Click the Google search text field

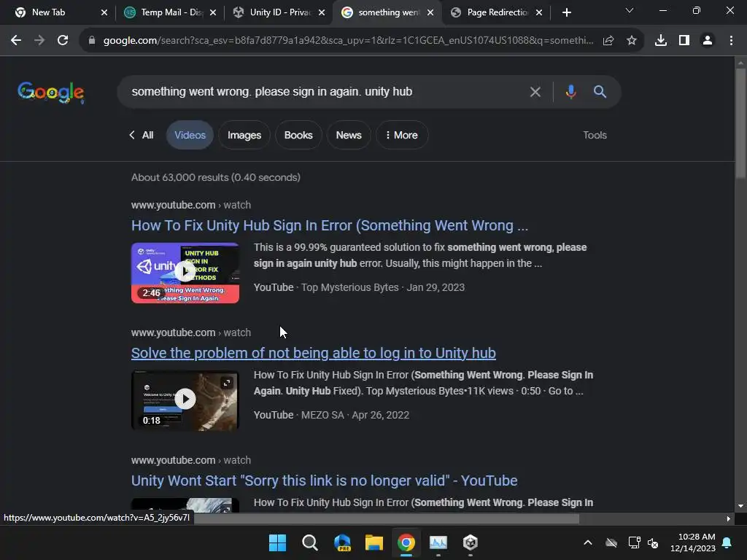click(x=324, y=91)
